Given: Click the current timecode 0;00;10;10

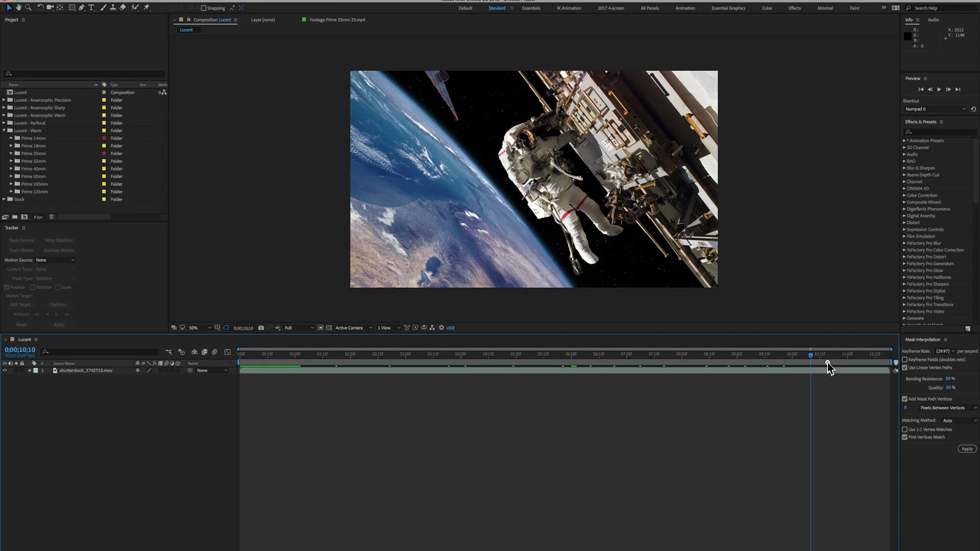Looking at the screenshot, I should [x=20, y=350].
